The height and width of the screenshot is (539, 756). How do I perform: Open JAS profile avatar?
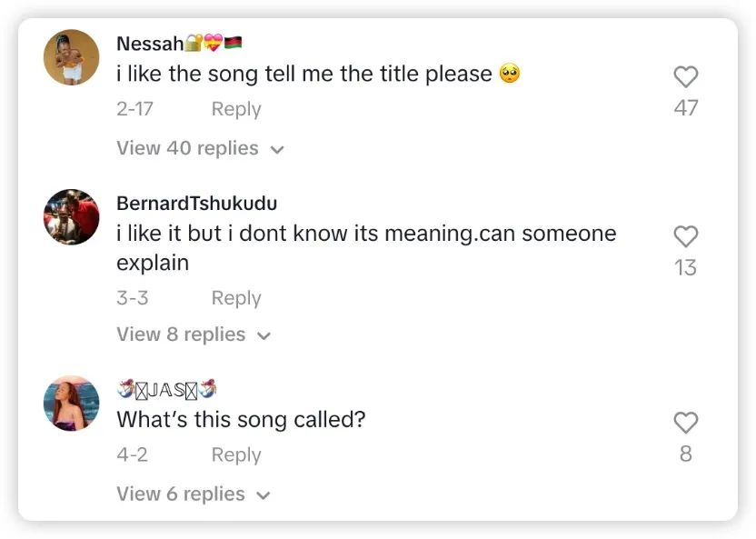coord(72,403)
